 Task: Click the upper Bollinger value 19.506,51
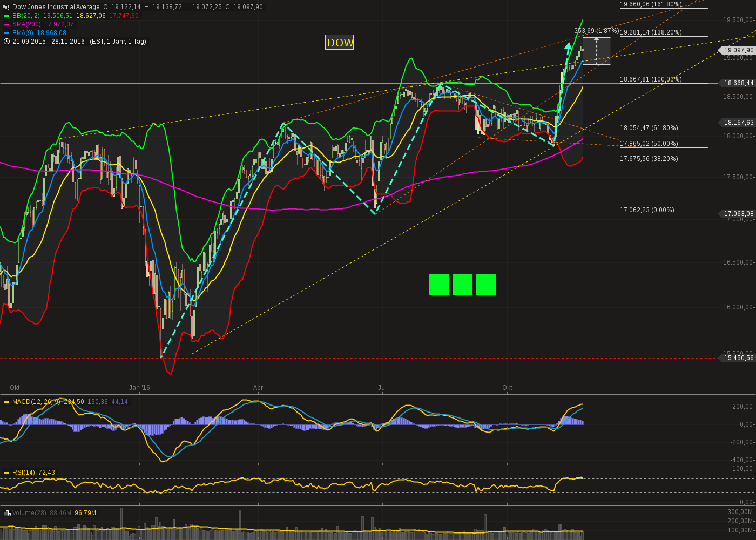(x=58, y=16)
